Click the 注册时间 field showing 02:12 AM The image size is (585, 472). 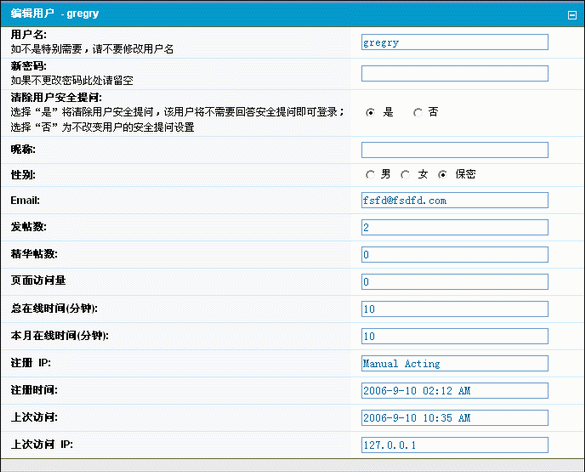click(455, 391)
